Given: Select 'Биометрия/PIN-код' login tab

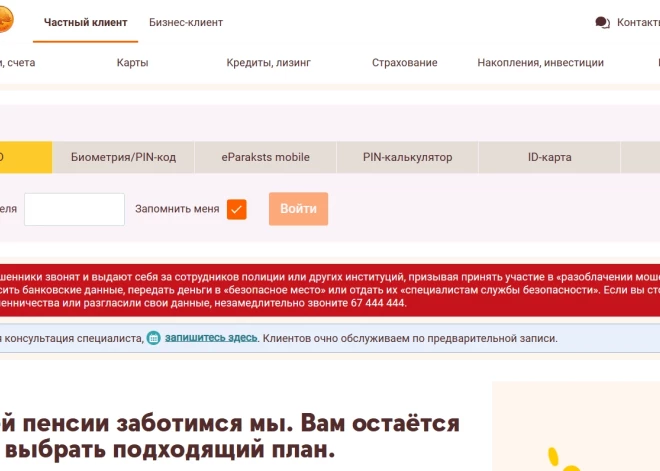Looking at the screenshot, I should pyautogui.click(x=123, y=157).
